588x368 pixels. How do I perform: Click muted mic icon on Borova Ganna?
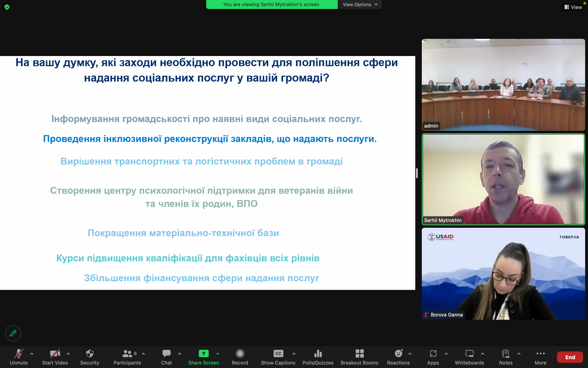tap(426, 315)
